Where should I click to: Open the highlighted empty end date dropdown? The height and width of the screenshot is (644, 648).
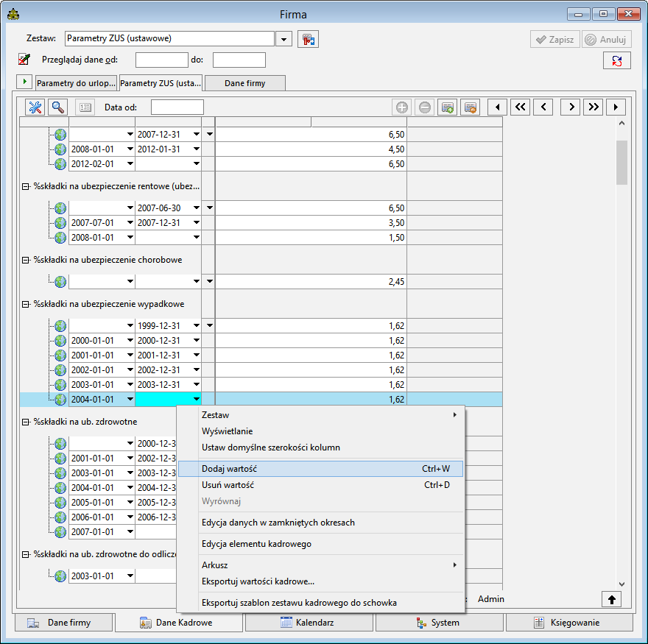[197, 400]
